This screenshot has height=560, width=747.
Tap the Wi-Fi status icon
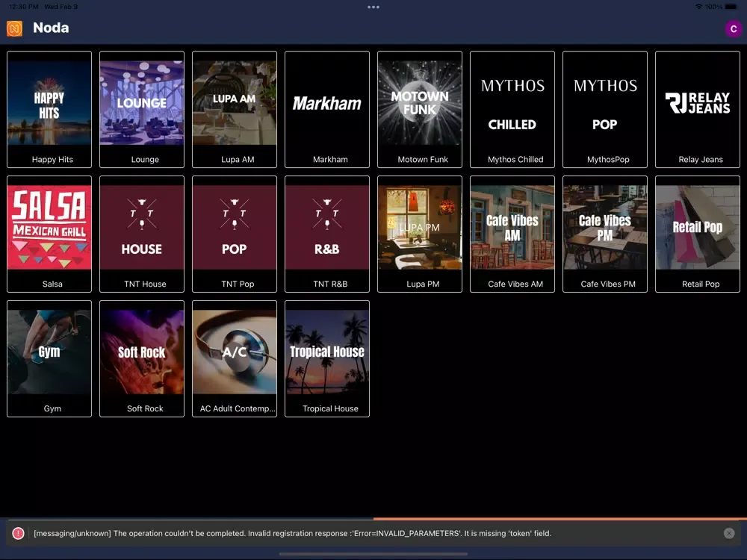[698, 7]
